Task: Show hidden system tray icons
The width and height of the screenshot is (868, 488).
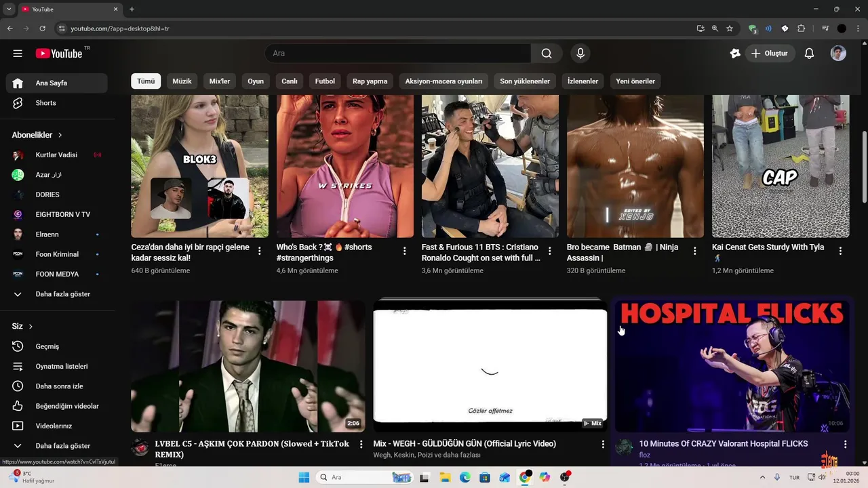Action: 762,477
